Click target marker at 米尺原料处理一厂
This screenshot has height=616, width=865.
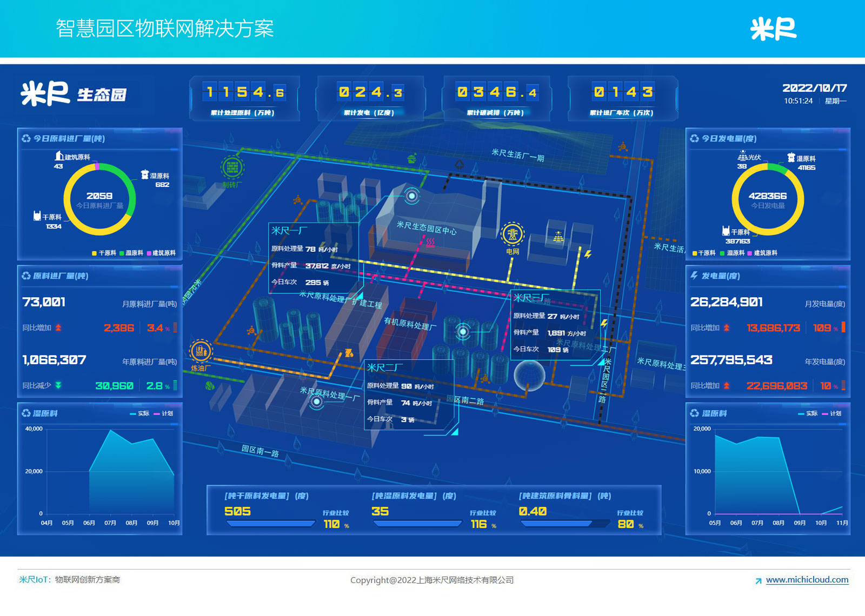[x=317, y=401]
